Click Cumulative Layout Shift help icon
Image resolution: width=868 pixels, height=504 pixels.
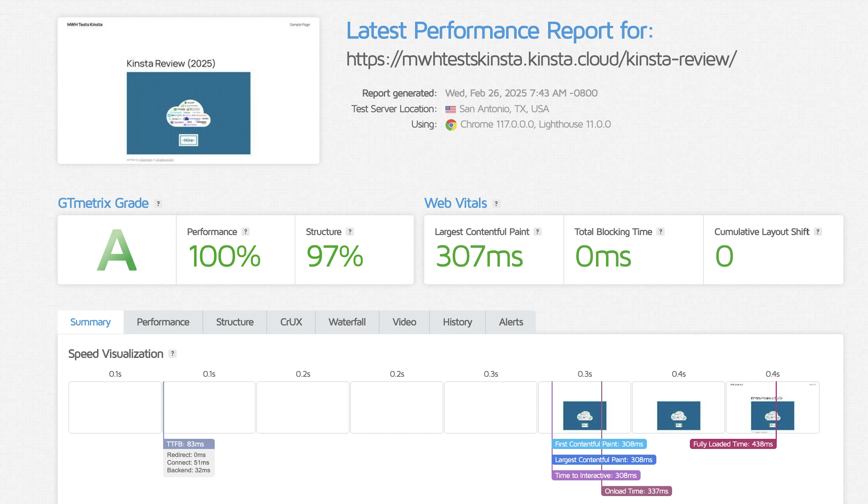(817, 232)
